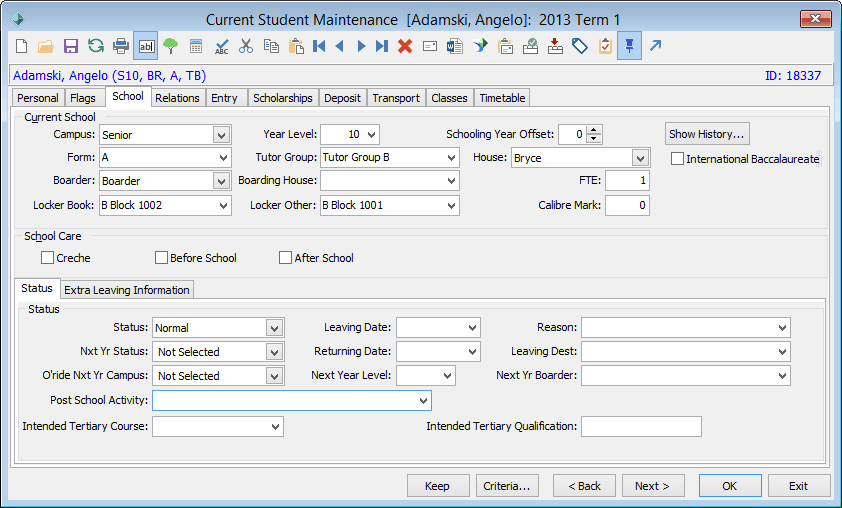Click the blue-green arrow bird icon

point(480,46)
